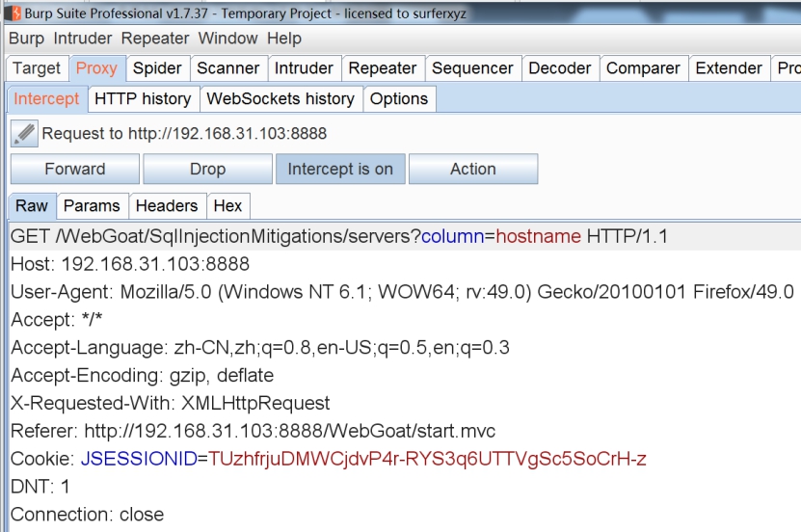The image size is (801, 532).
Task: Select the Proxy tab
Action: point(96,68)
